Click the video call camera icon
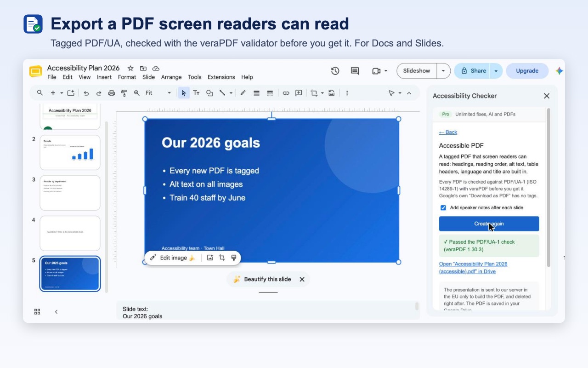 (x=376, y=71)
